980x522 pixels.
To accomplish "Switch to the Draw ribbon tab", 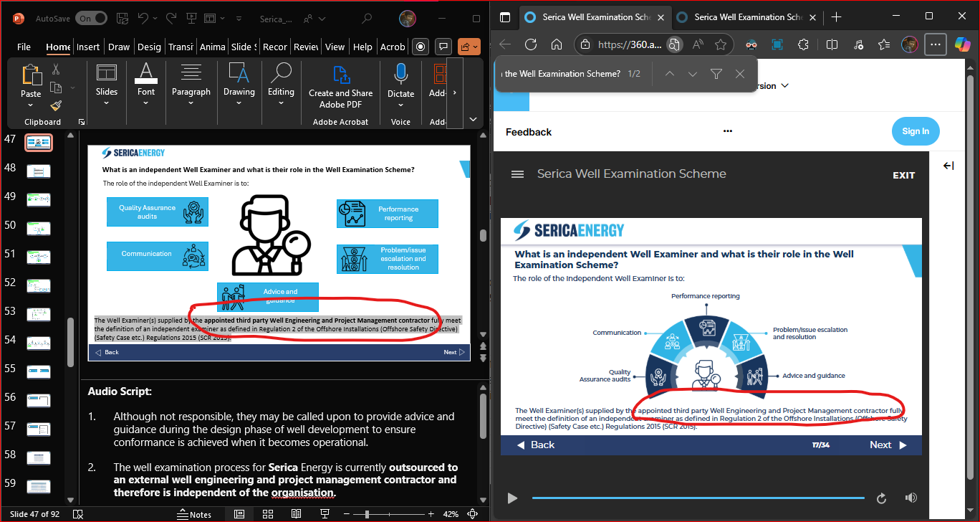I will (119, 47).
